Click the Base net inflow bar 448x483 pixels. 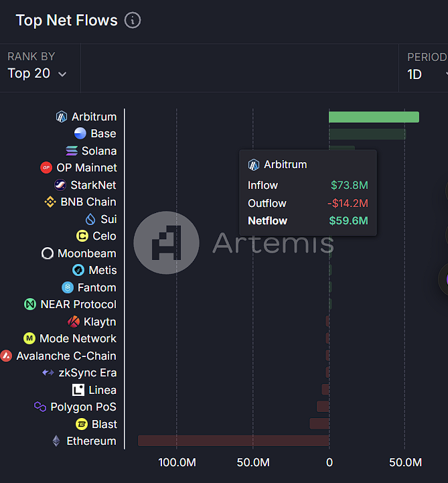367,134
